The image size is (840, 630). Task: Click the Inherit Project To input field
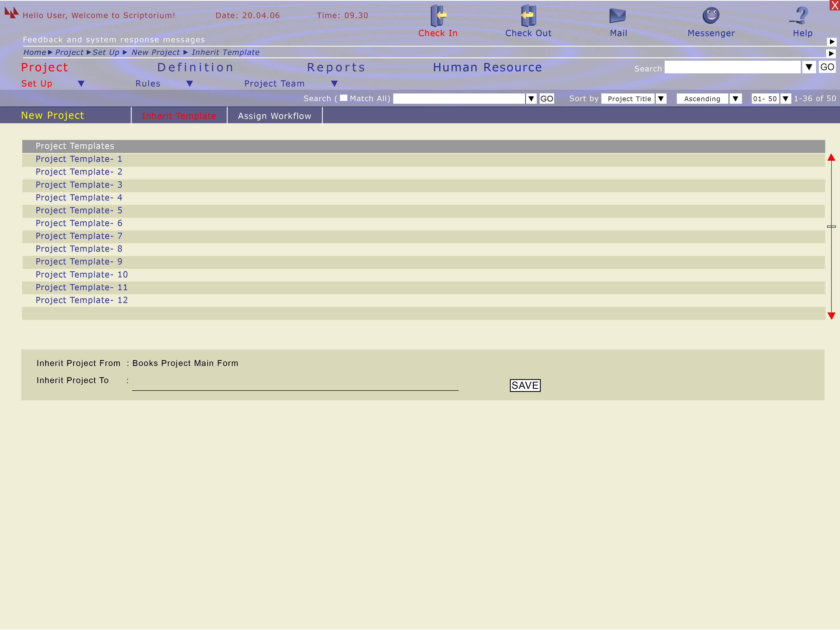[295, 384]
